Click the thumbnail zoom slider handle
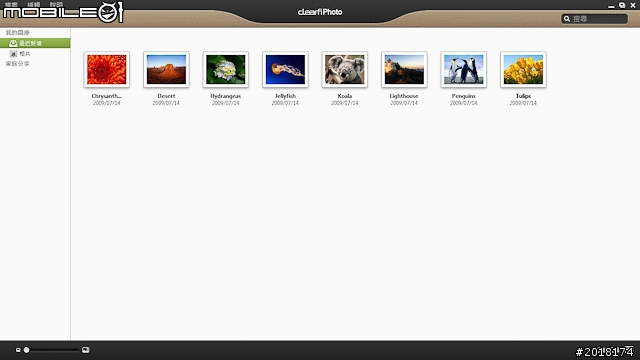 (x=27, y=350)
